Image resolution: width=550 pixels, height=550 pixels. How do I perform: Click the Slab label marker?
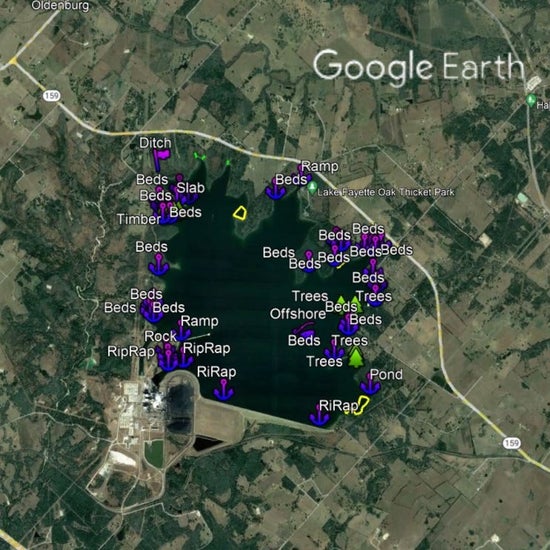pyautogui.click(x=190, y=188)
